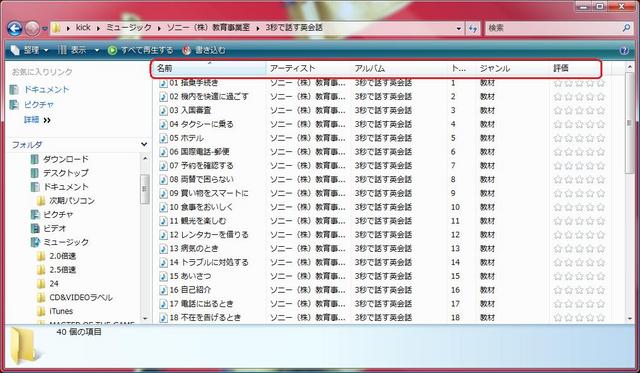Image resolution: width=640 pixels, height=373 pixels.
Task: Click music file icon of 02 機内を快適に過ごす
Action: coord(163,97)
